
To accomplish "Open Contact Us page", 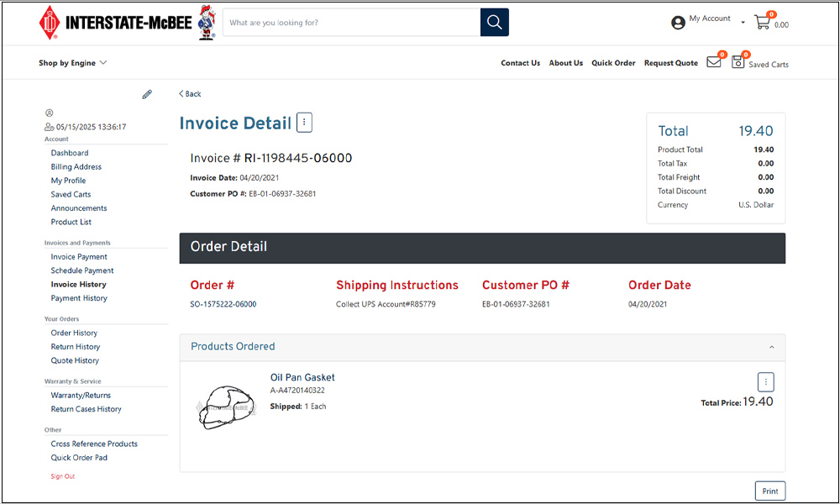I will click(520, 63).
